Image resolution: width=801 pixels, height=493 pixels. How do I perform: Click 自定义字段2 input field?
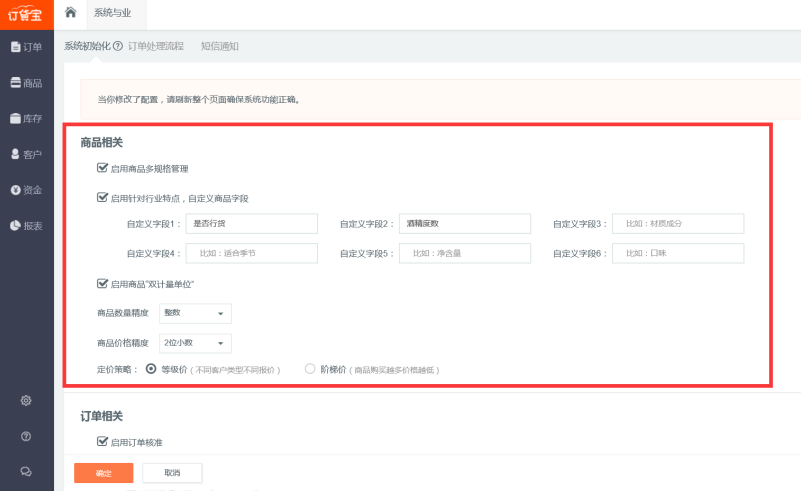[x=465, y=224]
